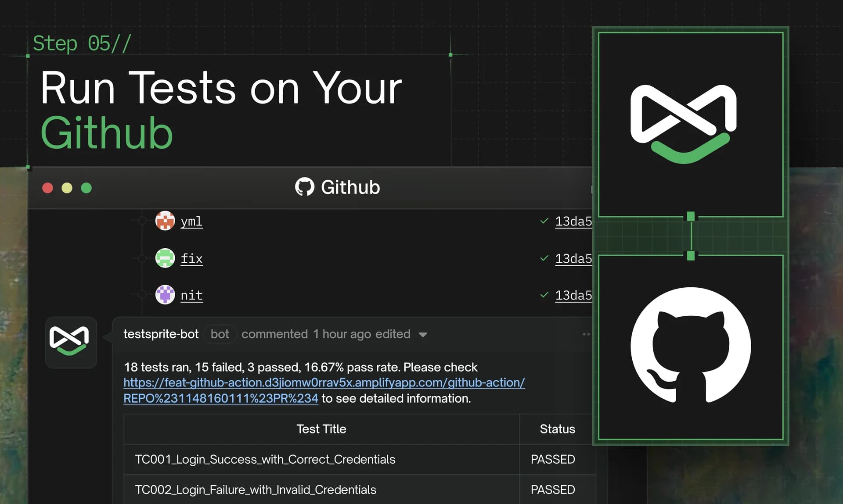This screenshot has height=504, width=843.
Task: Click the green check beside yml commit hash
Action: 544,221
